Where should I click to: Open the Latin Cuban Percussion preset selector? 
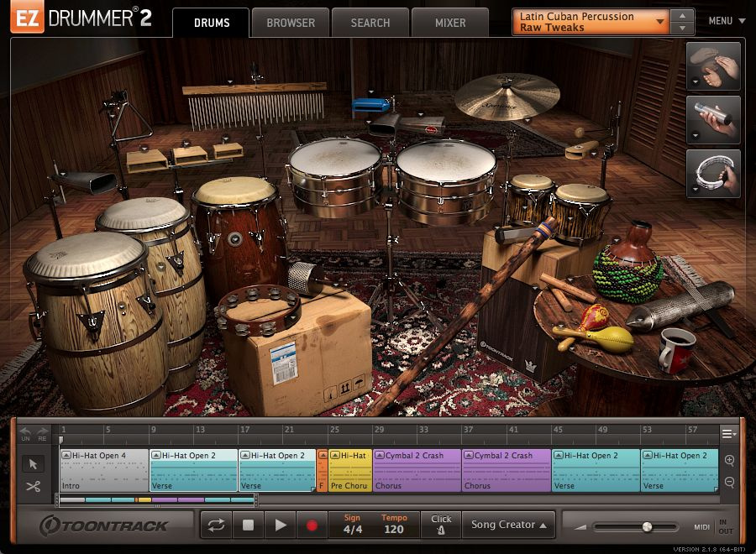coord(588,20)
